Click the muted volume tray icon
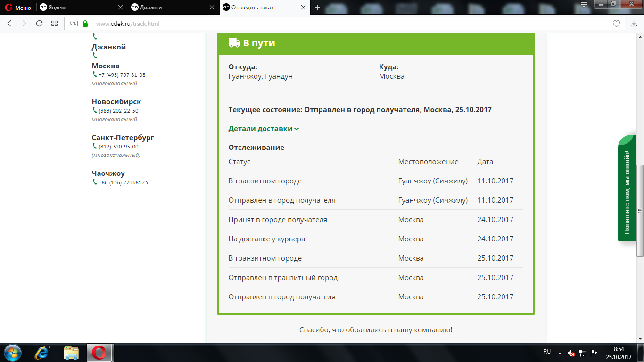 [x=571, y=353]
